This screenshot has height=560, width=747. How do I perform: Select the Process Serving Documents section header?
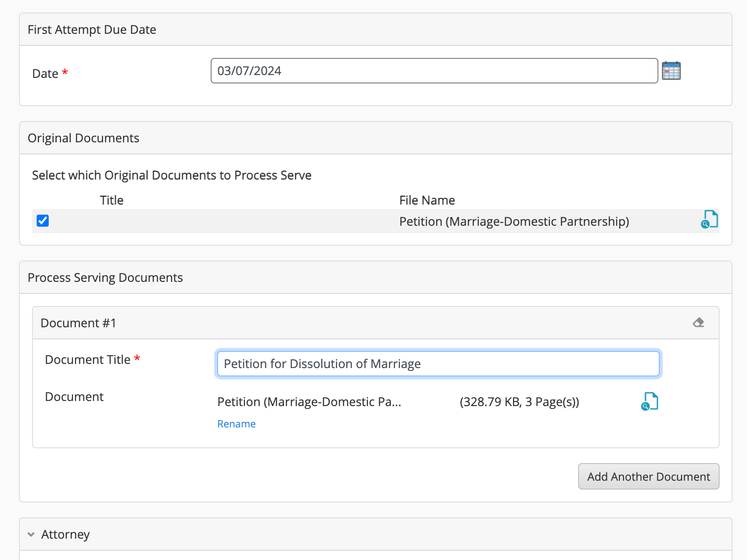click(x=105, y=277)
